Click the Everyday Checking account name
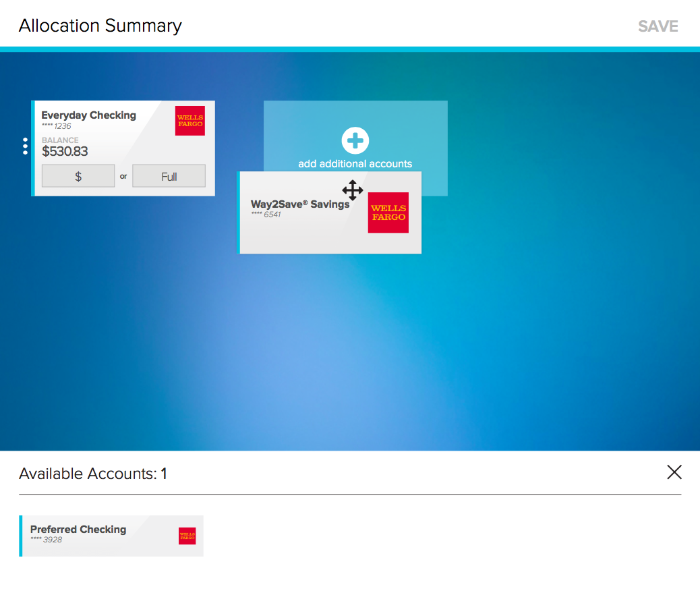The height and width of the screenshot is (593, 700). coord(89,115)
